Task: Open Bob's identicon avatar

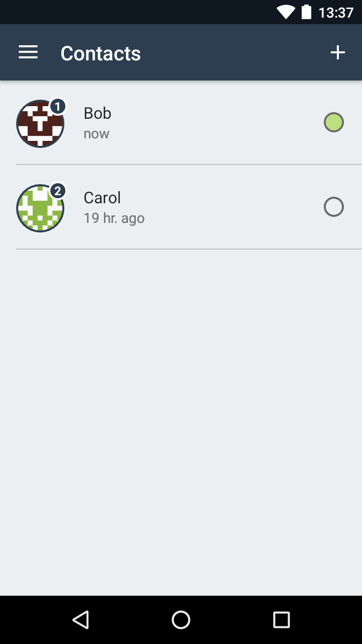Action: coord(40,124)
